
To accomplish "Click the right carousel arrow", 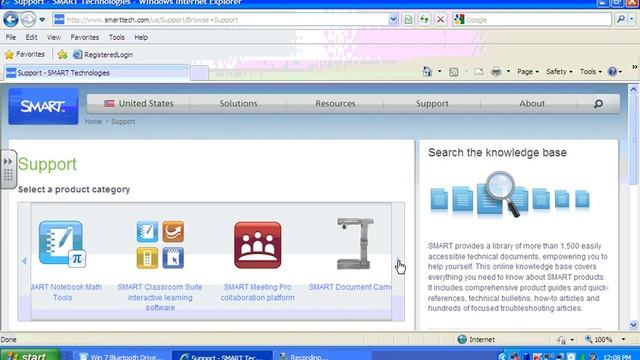I will [x=398, y=261].
